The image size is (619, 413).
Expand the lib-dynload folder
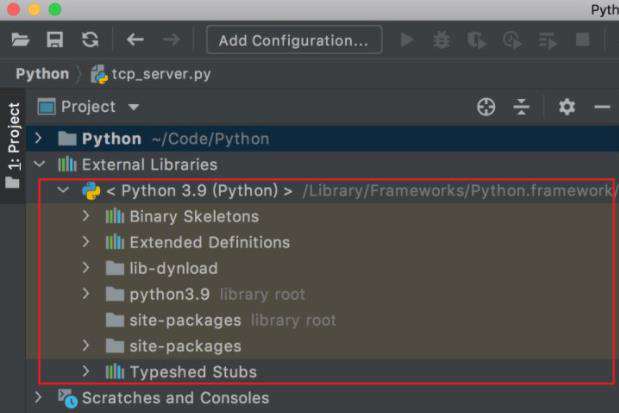click(86, 268)
